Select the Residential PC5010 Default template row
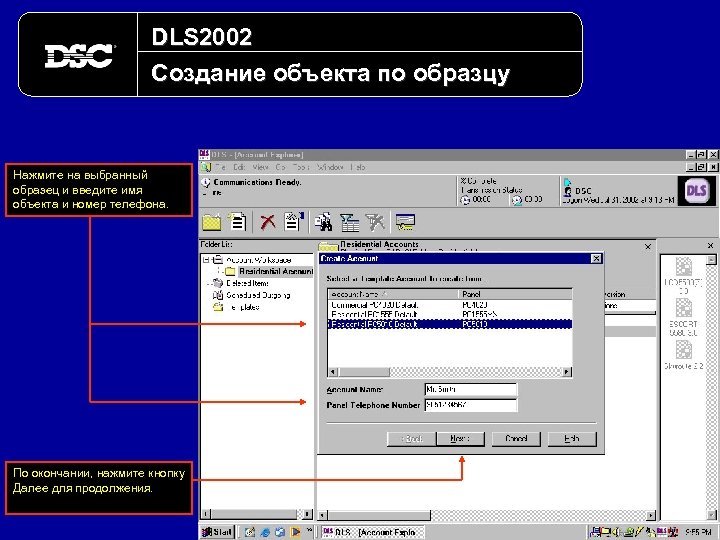This screenshot has height=540, width=720. [450, 324]
